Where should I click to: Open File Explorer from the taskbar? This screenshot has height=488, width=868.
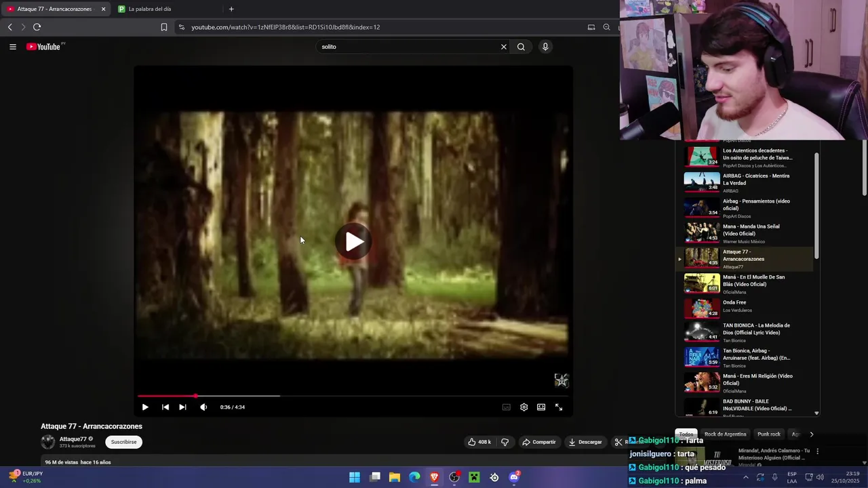click(395, 478)
